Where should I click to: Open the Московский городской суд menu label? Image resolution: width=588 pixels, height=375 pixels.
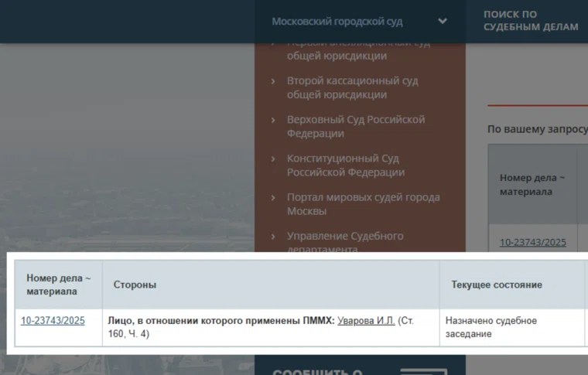[337, 22]
